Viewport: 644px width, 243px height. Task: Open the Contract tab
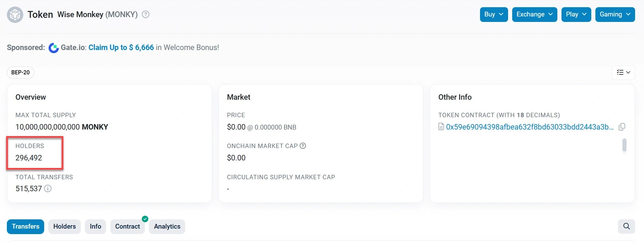[127, 227]
